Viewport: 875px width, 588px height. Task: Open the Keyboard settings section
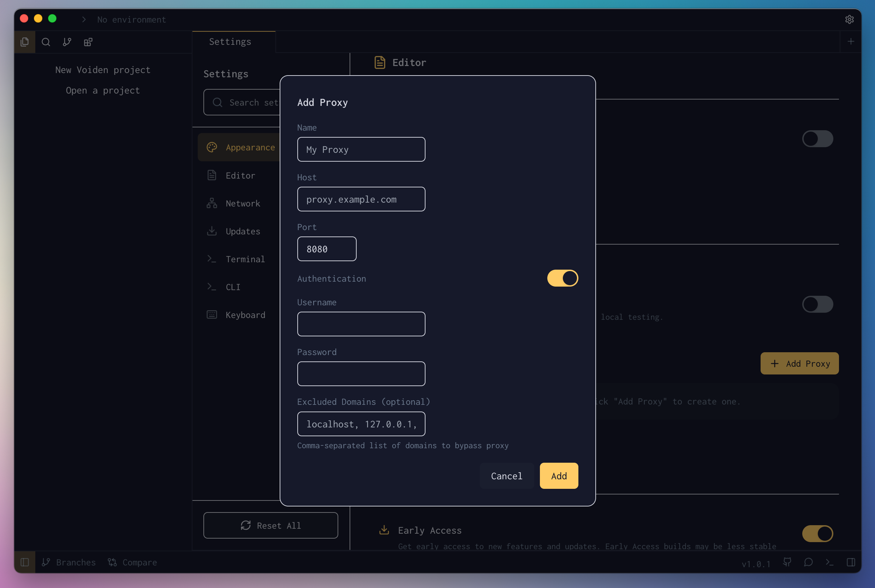(x=245, y=314)
